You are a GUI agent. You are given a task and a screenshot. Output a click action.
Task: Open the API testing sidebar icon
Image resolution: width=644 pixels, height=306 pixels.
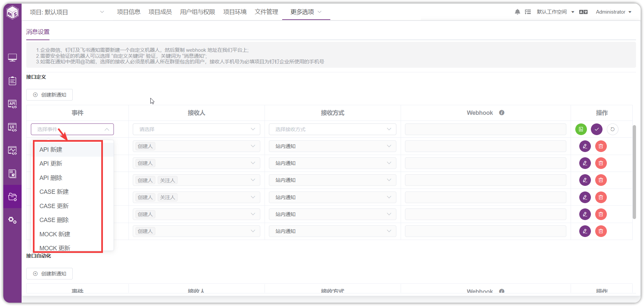12,104
